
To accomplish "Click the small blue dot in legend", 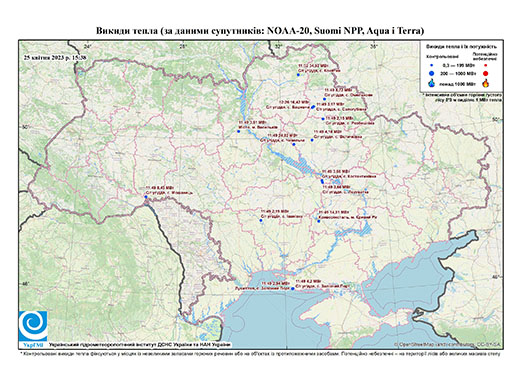I will point(432,65).
